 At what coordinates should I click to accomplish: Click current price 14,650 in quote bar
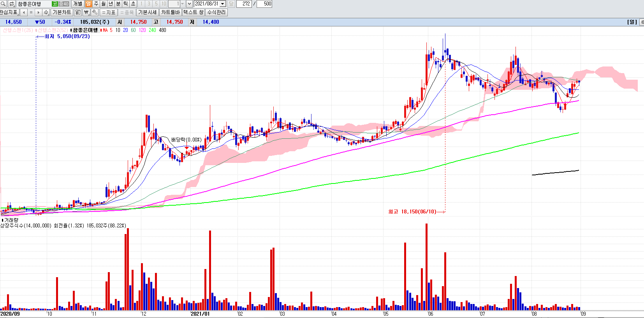click(14, 22)
